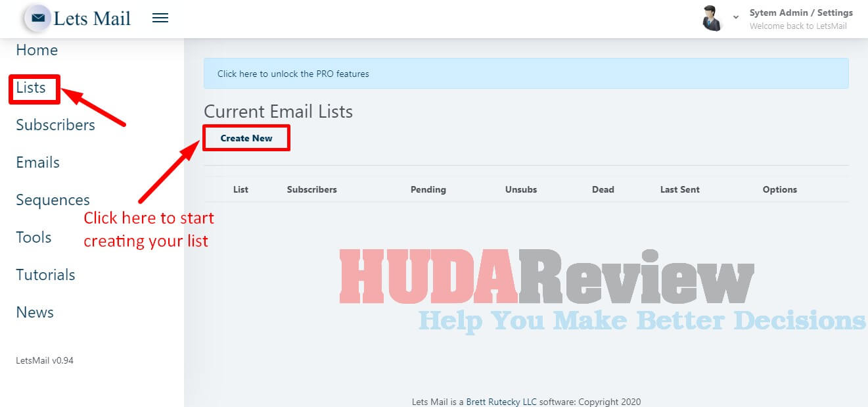The width and height of the screenshot is (868, 407).
Task: Click the Welcome back to LetsMail text
Action: coord(798,26)
